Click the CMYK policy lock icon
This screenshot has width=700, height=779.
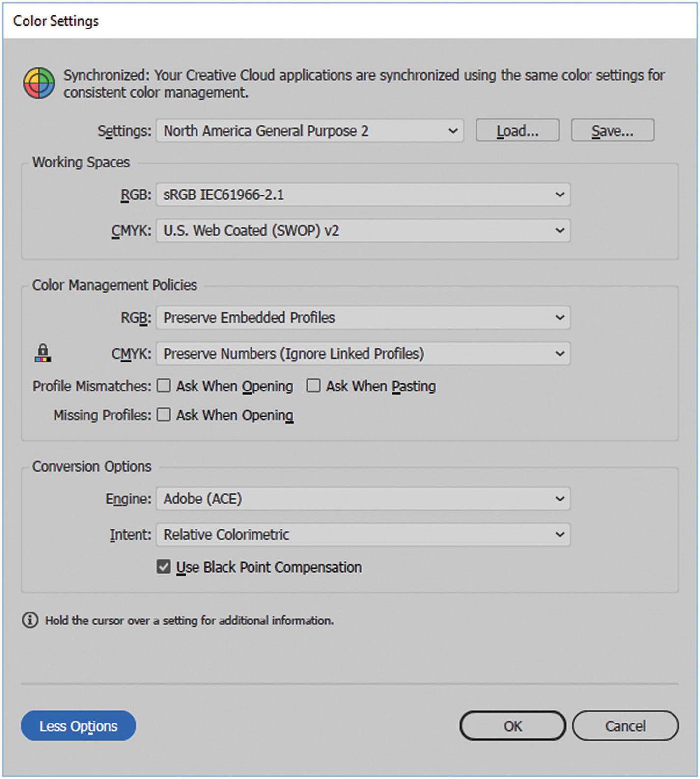click(43, 353)
